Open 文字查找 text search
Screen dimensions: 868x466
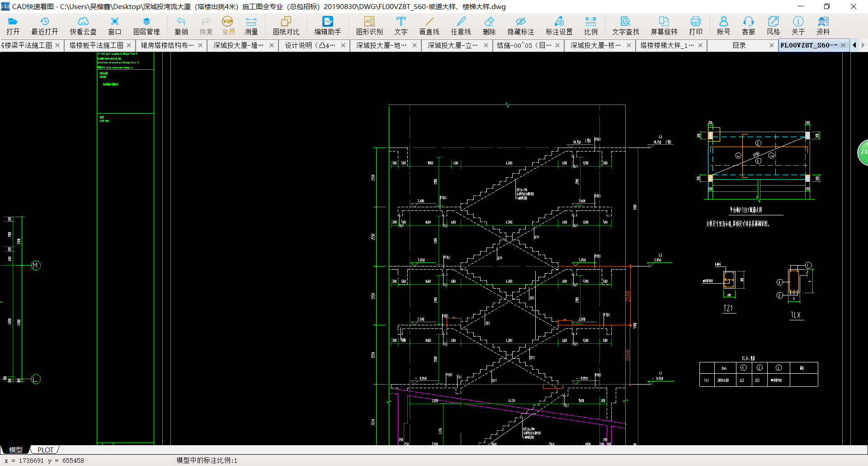click(626, 26)
